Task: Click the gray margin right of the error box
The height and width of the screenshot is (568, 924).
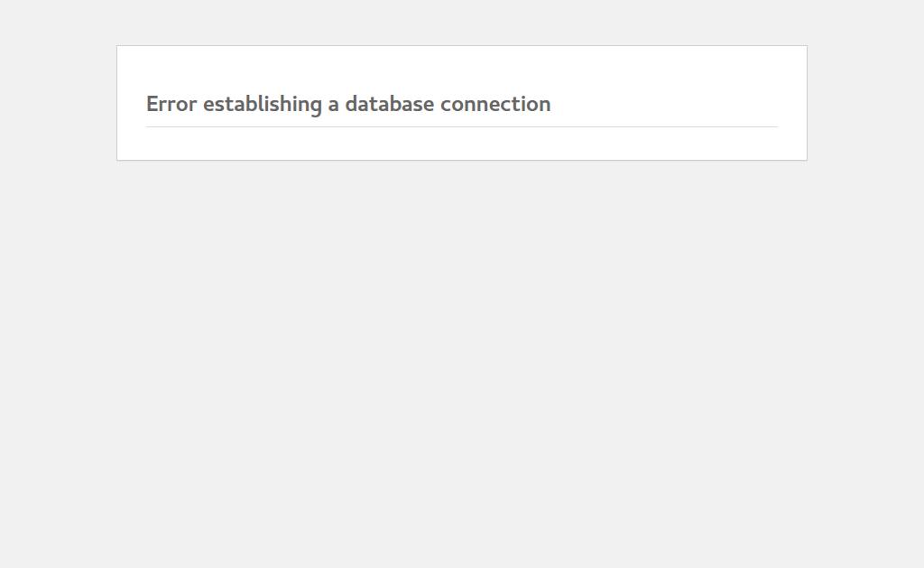Action: pos(864,103)
